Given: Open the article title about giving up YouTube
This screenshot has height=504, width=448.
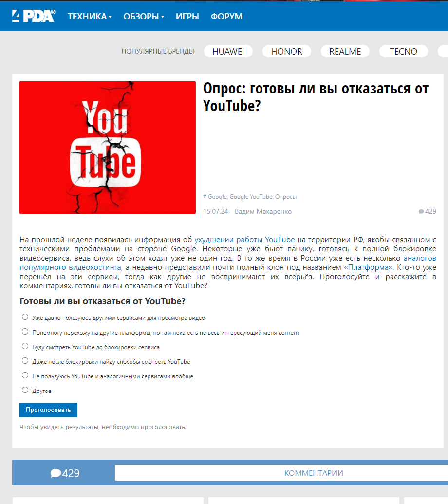Looking at the screenshot, I should pos(316,97).
